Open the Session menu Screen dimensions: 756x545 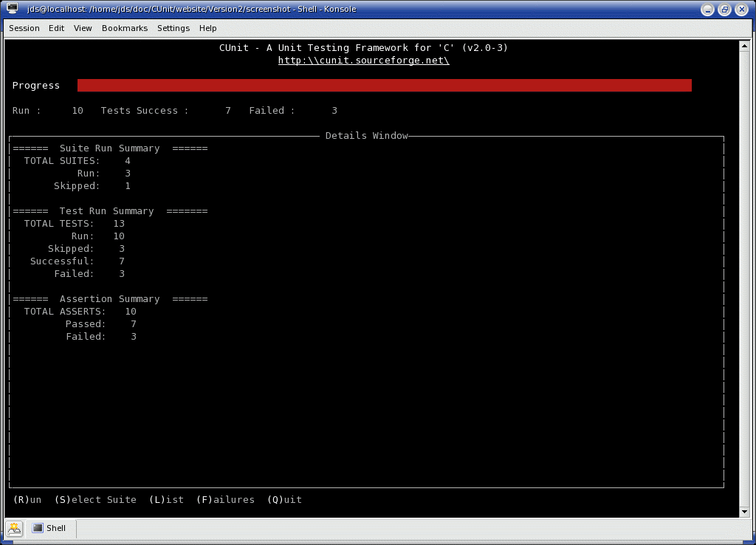pos(24,28)
